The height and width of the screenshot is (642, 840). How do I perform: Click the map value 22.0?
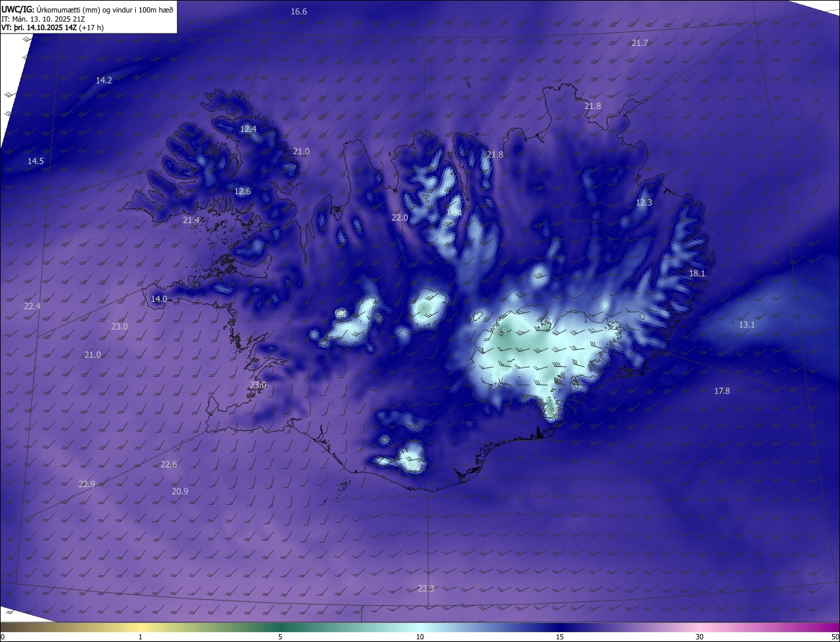(400, 218)
